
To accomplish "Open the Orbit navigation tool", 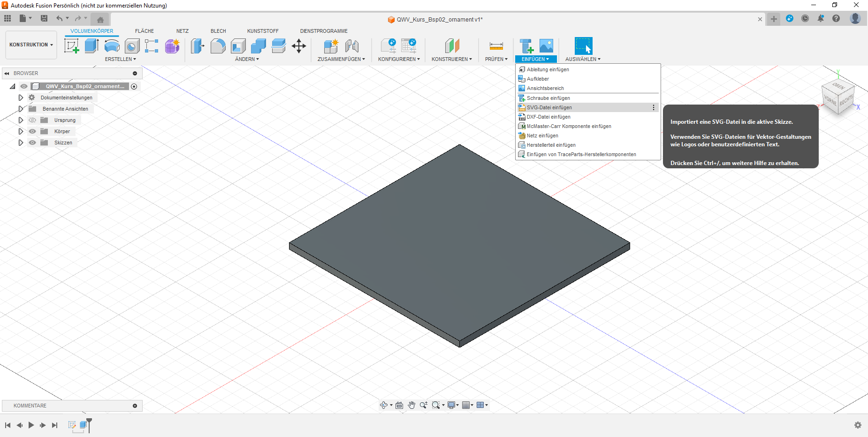I will 384,405.
